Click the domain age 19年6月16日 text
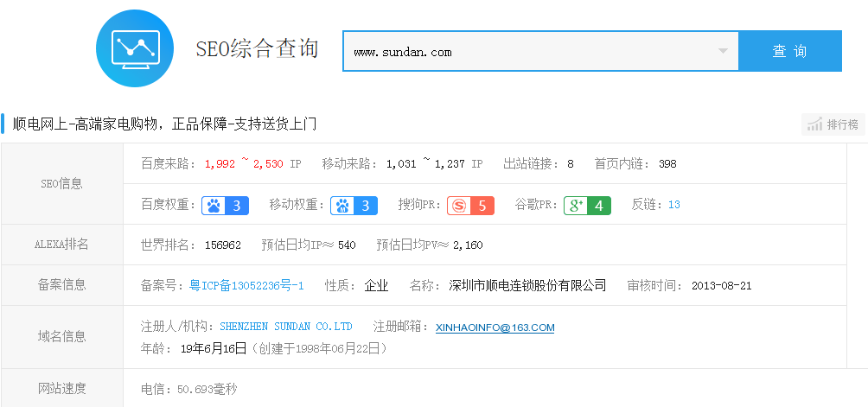 point(214,348)
